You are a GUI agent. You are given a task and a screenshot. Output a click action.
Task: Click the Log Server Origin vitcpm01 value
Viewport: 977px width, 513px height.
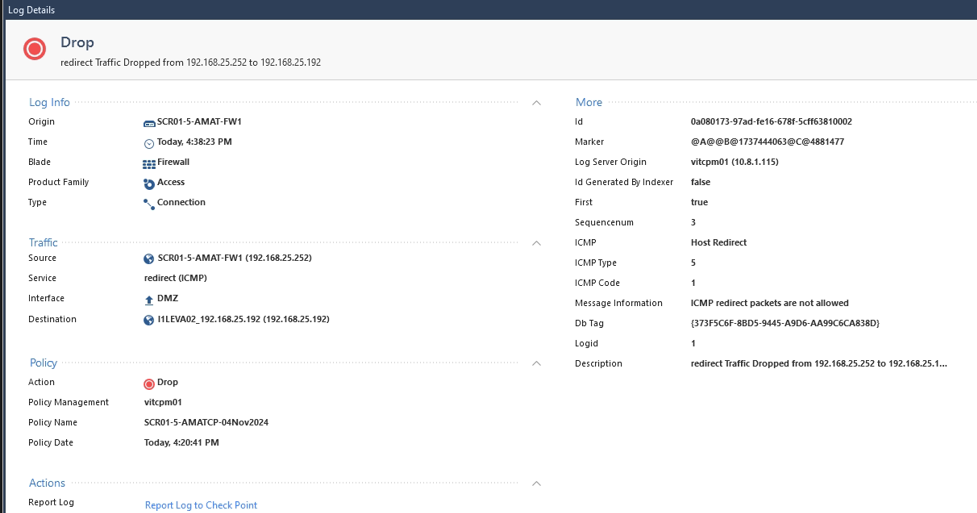coord(734,162)
